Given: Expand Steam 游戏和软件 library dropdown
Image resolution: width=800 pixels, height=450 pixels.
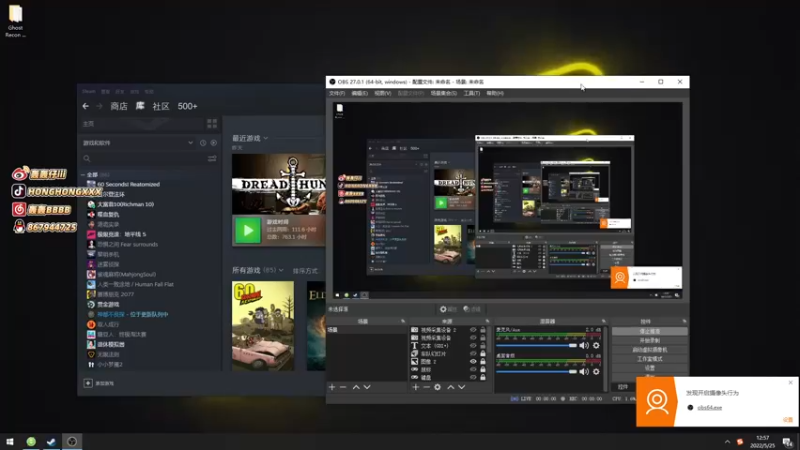Looking at the screenshot, I should (190, 143).
